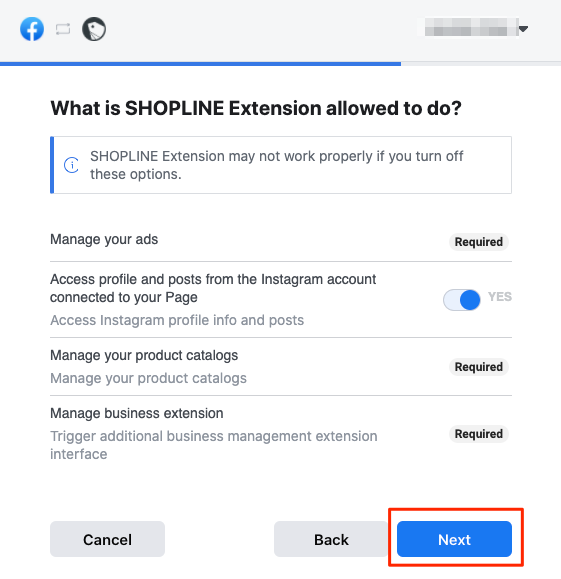
Task: Click the Next button
Action: [x=454, y=539]
